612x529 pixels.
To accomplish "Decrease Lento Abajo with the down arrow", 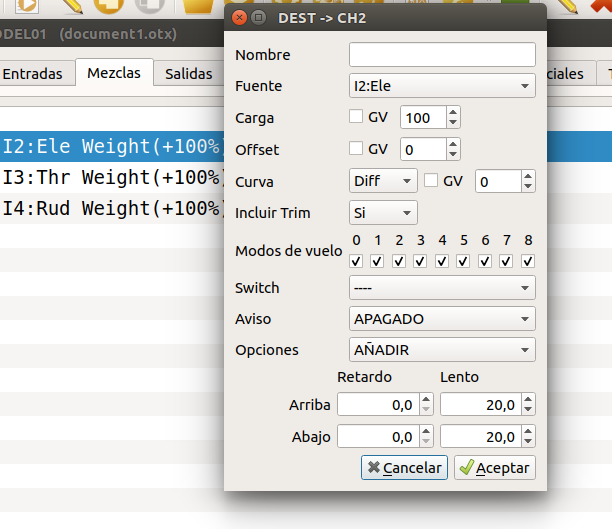I will pos(528,442).
